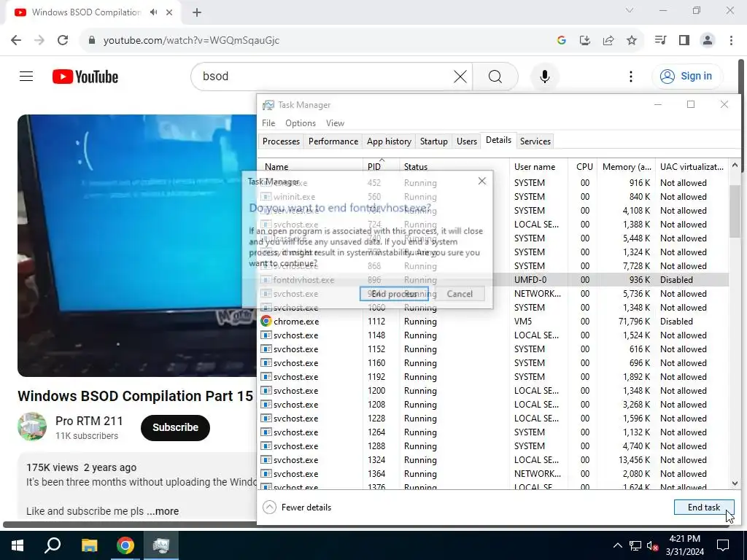Open Chrome media controls icon
This screenshot has height=560, width=747.
pos(660,40)
